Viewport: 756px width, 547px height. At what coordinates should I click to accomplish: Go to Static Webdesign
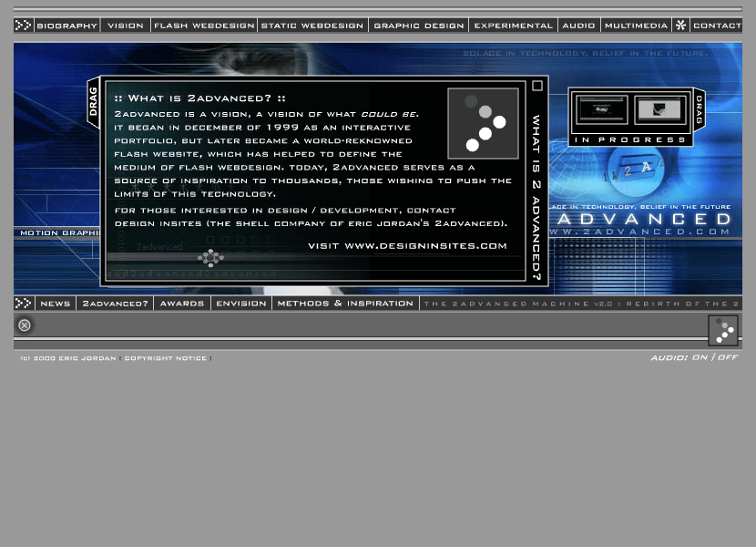312,26
